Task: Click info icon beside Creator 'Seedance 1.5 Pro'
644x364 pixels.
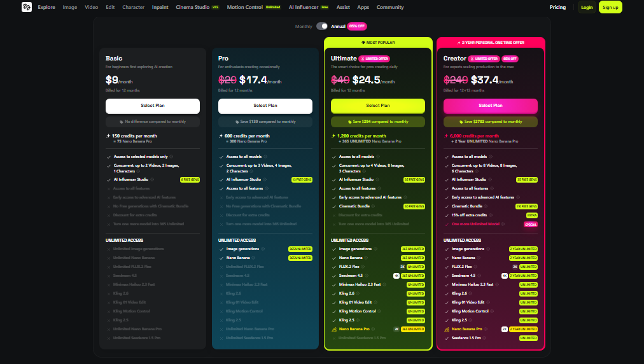Action: point(484,338)
